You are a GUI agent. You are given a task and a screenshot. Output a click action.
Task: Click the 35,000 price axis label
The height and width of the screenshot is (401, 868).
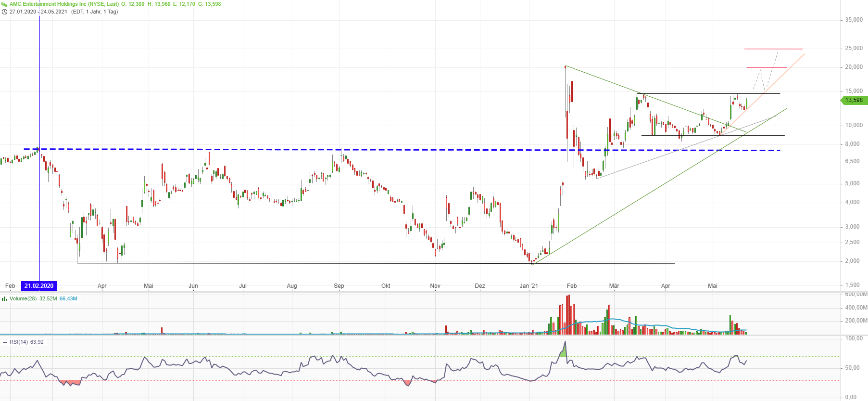(x=854, y=20)
